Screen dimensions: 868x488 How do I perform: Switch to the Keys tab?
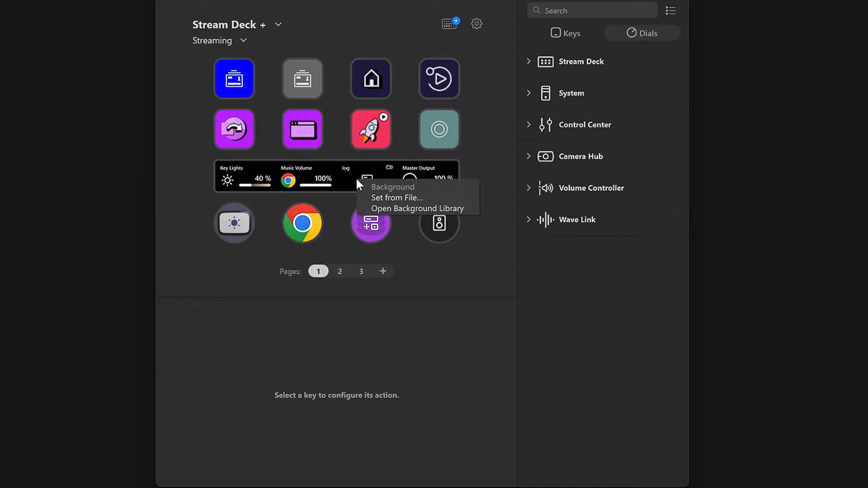[566, 33]
